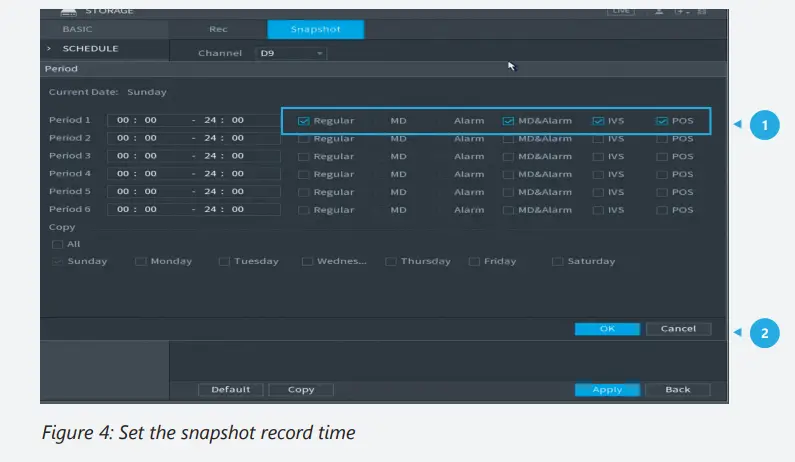
Task: Open the BASIC section in sidebar
Action: [78, 29]
